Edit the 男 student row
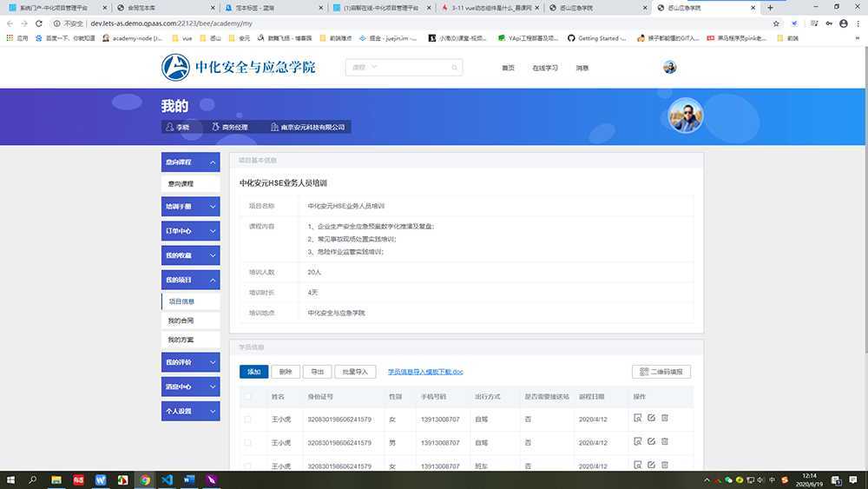This screenshot has width=868, height=489. point(651,441)
